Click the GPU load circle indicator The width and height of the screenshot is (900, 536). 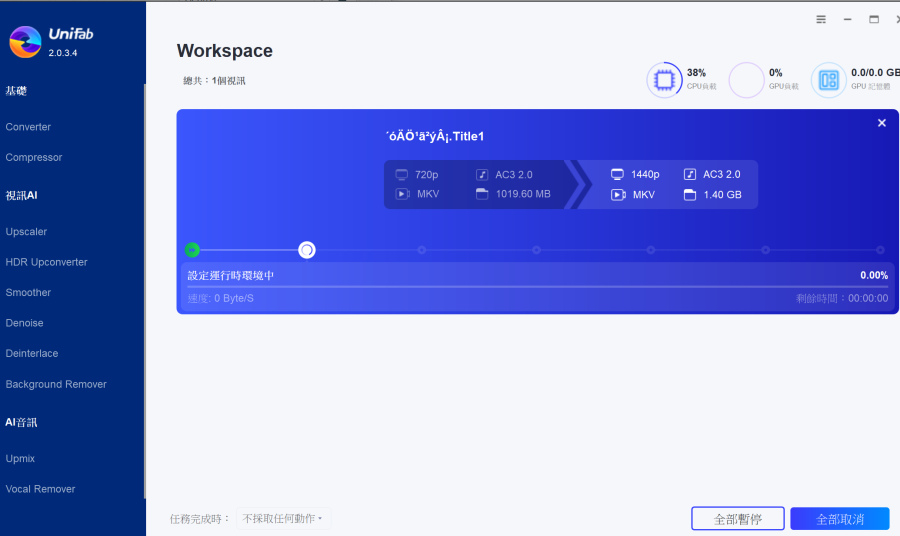coord(746,80)
